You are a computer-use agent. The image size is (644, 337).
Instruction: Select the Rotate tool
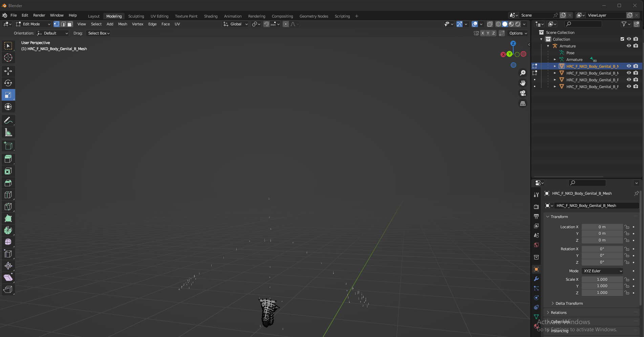[8, 83]
